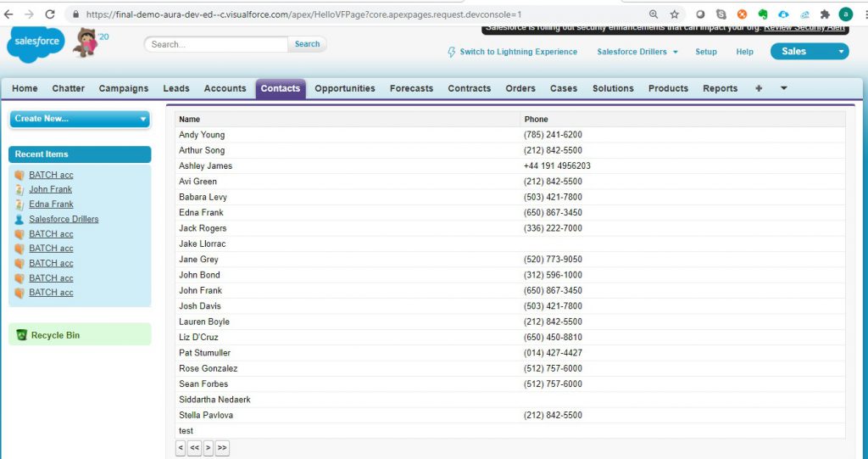Click the Lightning Experience bolt icon
Viewport: 868px width, 459px height.
point(451,52)
